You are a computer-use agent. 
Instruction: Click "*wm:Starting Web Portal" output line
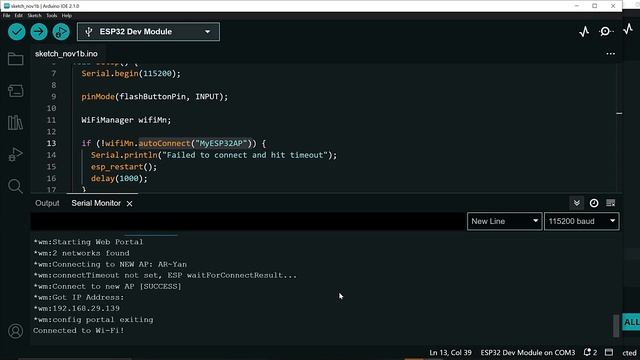(88, 242)
